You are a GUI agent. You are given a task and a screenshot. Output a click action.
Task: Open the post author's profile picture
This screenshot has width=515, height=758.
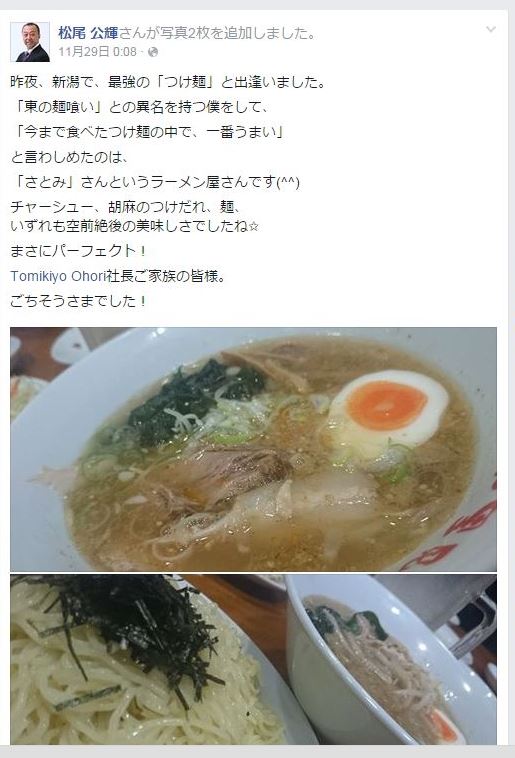tap(30, 42)
